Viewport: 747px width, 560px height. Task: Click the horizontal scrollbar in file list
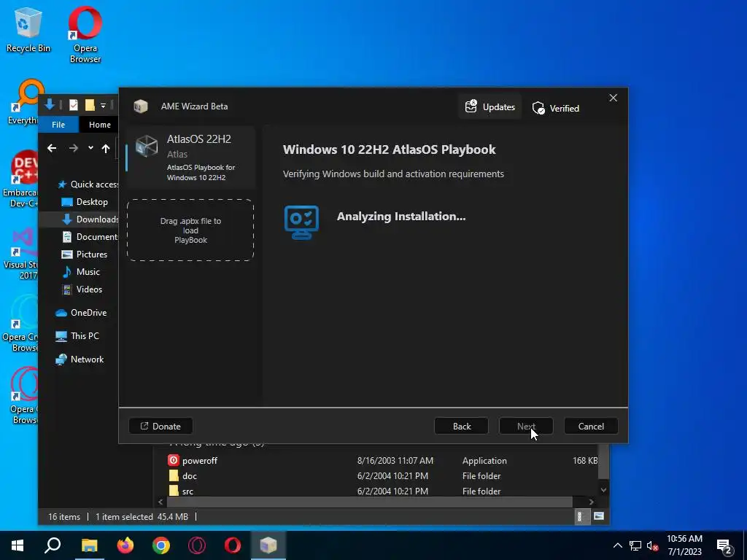tap(369, 502)
